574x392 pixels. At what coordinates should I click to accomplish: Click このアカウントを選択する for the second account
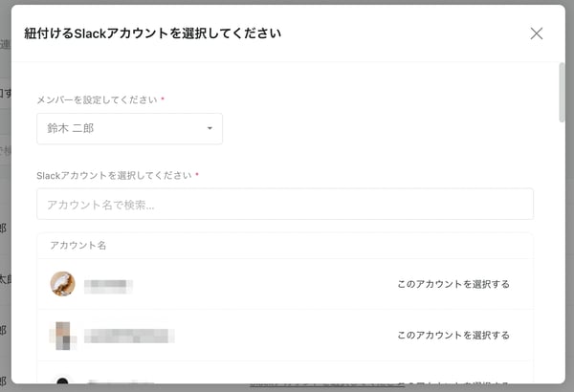453,335
